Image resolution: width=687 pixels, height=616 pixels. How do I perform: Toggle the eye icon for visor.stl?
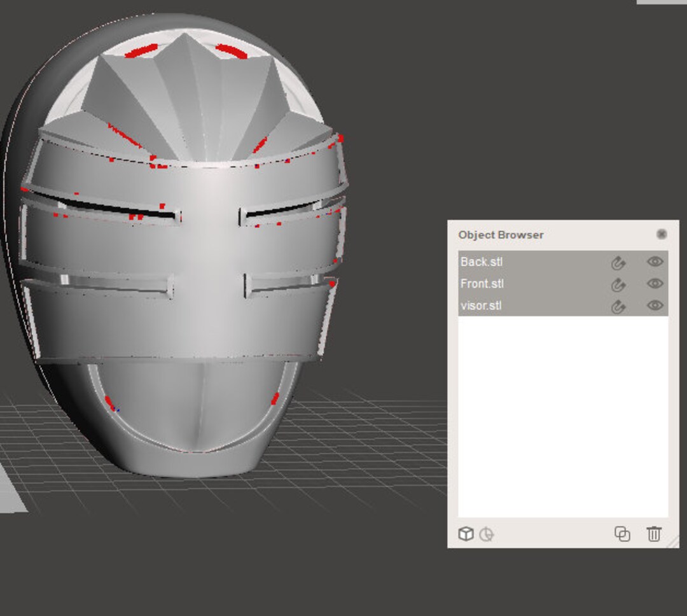click(655, 306)
